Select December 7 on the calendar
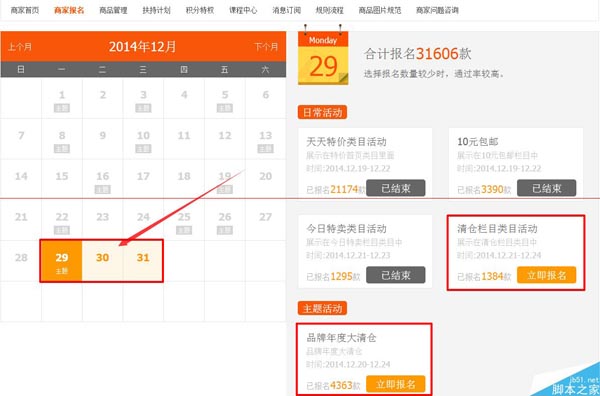 coord(21,139)
